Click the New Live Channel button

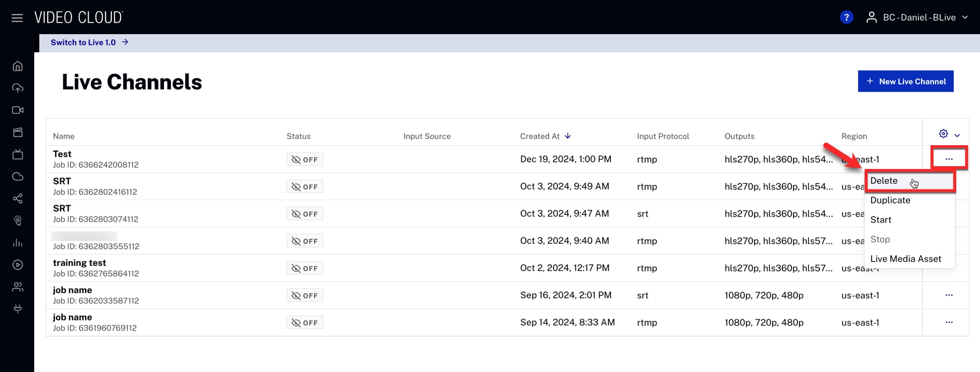point(905,81)
